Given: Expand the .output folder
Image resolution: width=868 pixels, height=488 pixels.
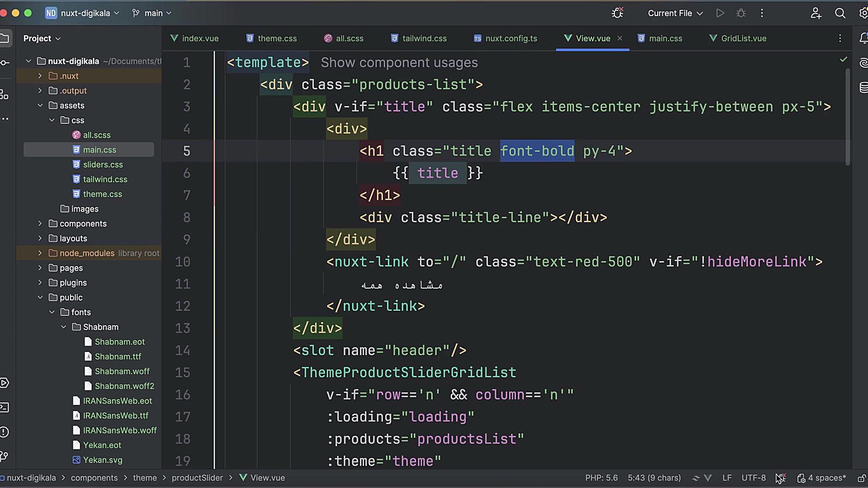Looking at the screenshot, I should (x=40, y=91).
